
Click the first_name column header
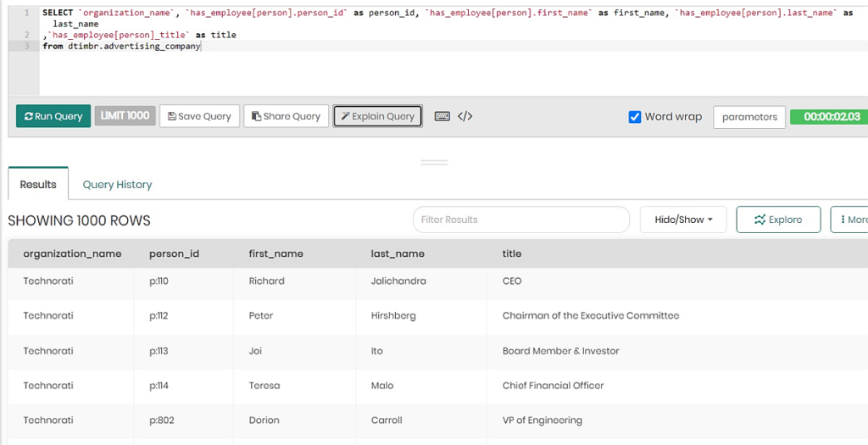(x=275, y=254)
